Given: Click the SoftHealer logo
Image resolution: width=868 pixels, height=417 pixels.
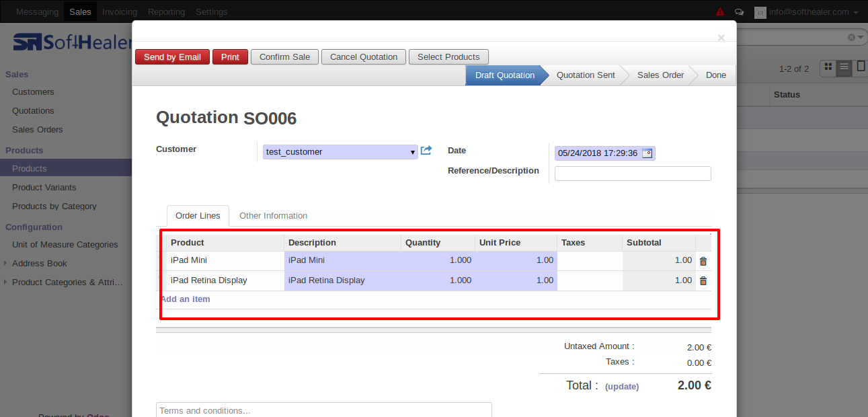Looking at the screenshot, I should click(x=73, y=42).
